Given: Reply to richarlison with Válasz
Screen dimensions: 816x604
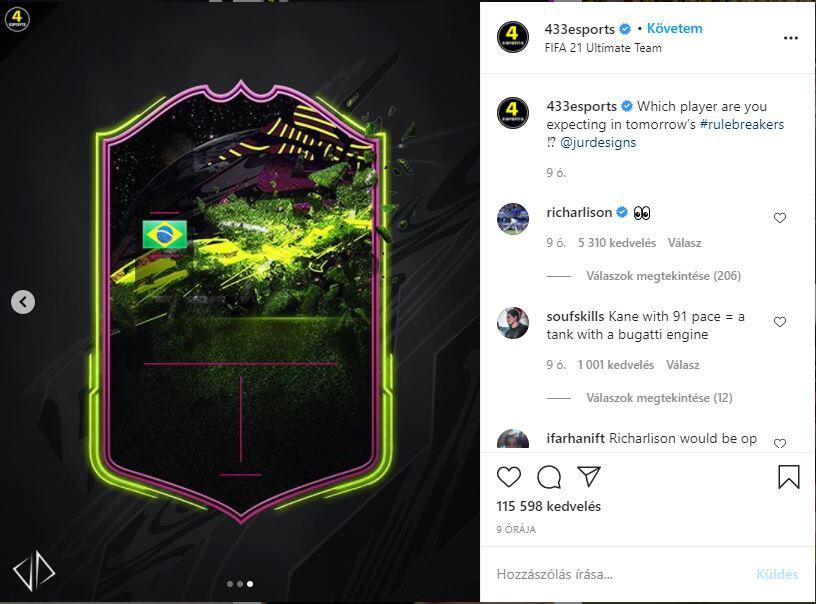Looking at the screenshot, I should click(x=684, y=243).
